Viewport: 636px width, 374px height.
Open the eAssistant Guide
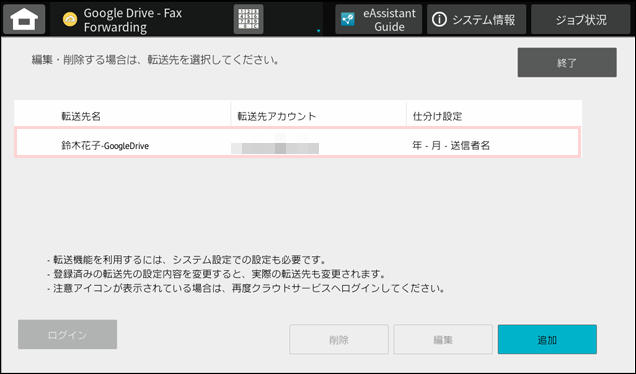click(378, 19)
